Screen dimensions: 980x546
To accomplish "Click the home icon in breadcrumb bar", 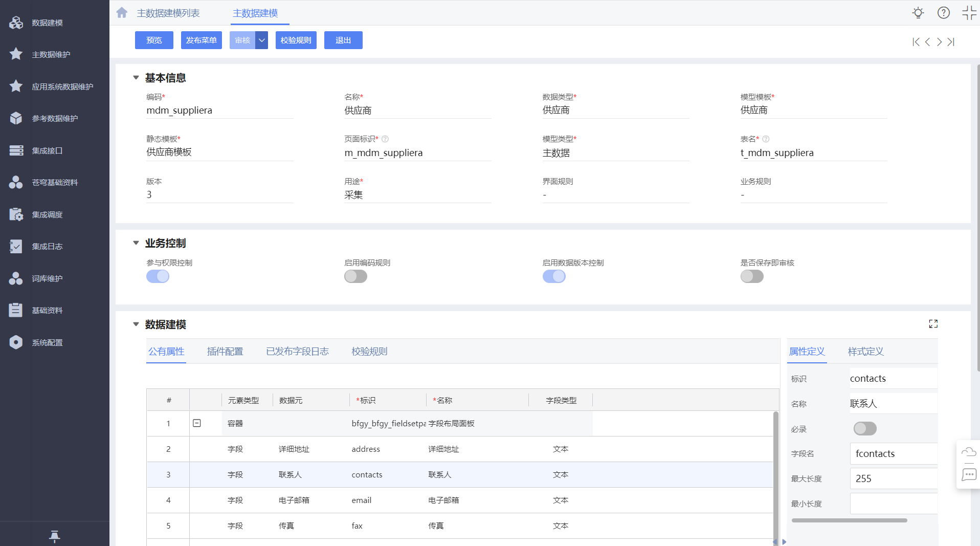I will 122,13.
